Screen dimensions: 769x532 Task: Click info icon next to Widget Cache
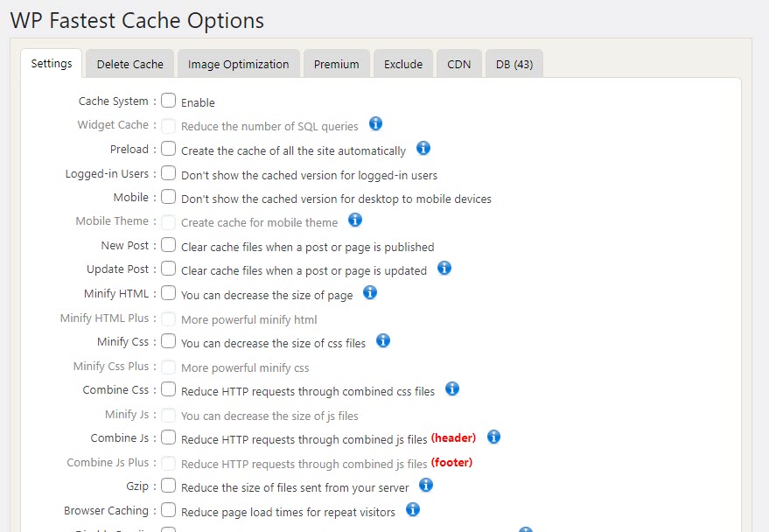coord(376,123)
